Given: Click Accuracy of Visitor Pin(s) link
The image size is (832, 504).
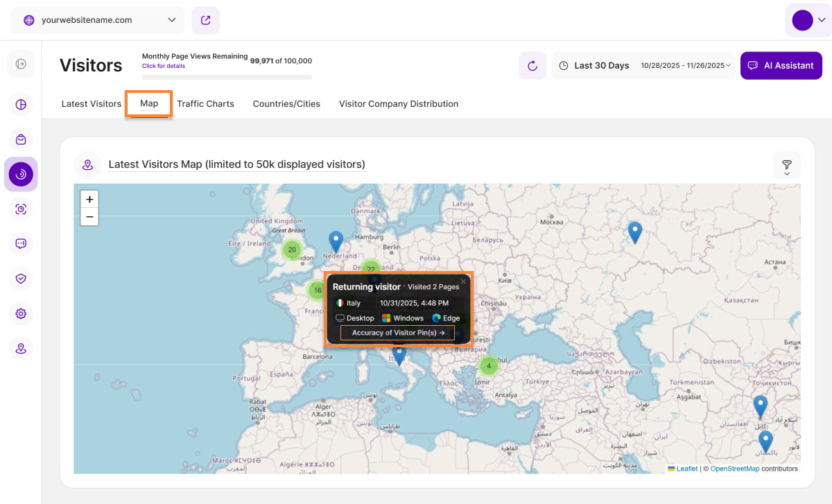Looking at the screenshot, I should (398, 333).
